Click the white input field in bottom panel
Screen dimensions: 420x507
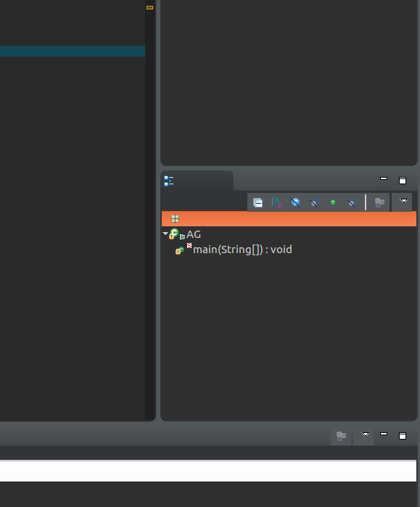coord(208,471)
